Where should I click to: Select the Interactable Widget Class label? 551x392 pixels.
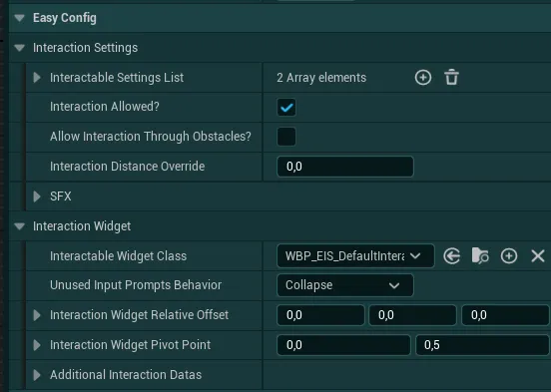click(118, 255)
